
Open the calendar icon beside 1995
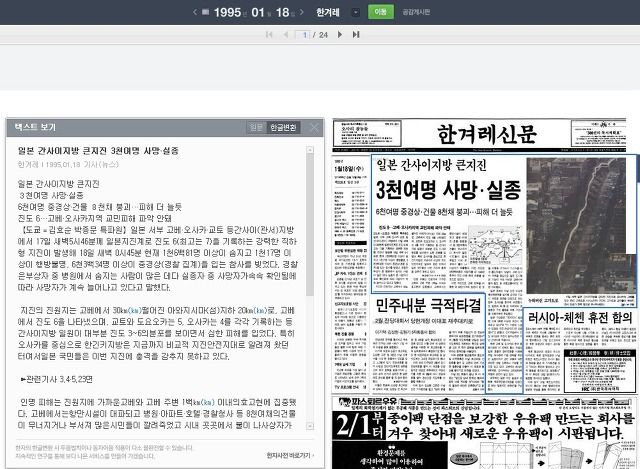coord(206,12)
